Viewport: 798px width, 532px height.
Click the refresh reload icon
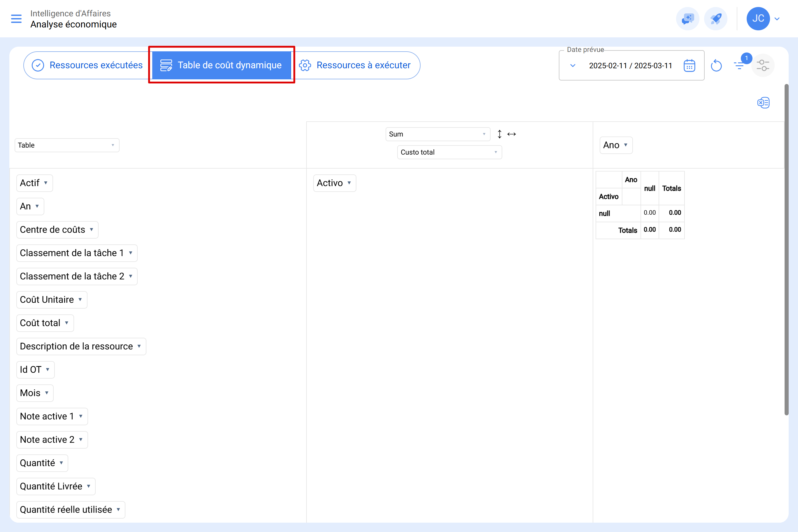(x=716, y=66)
